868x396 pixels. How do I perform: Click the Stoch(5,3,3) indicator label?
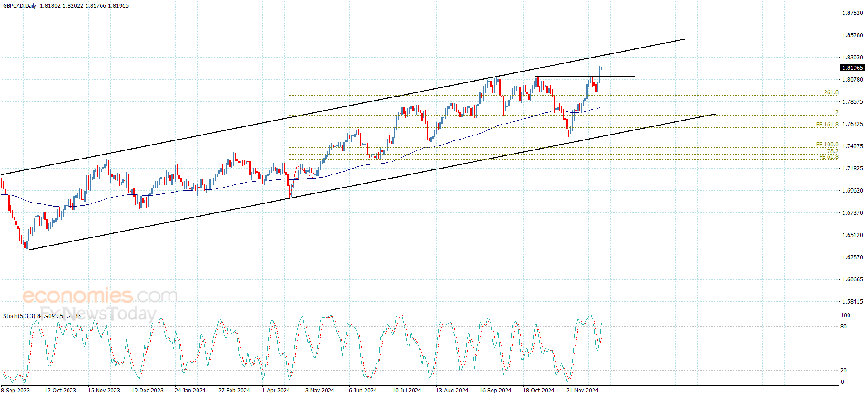pyautogui.click(x=19, y=316)
